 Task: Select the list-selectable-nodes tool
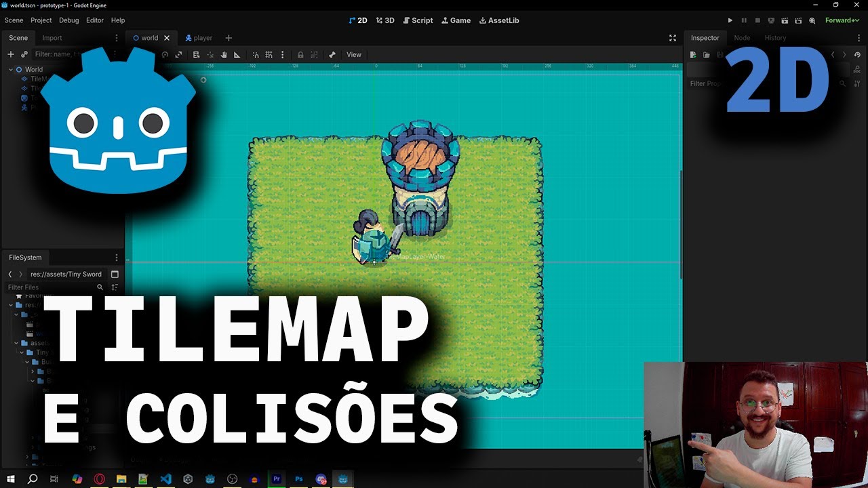click(196, 55)
